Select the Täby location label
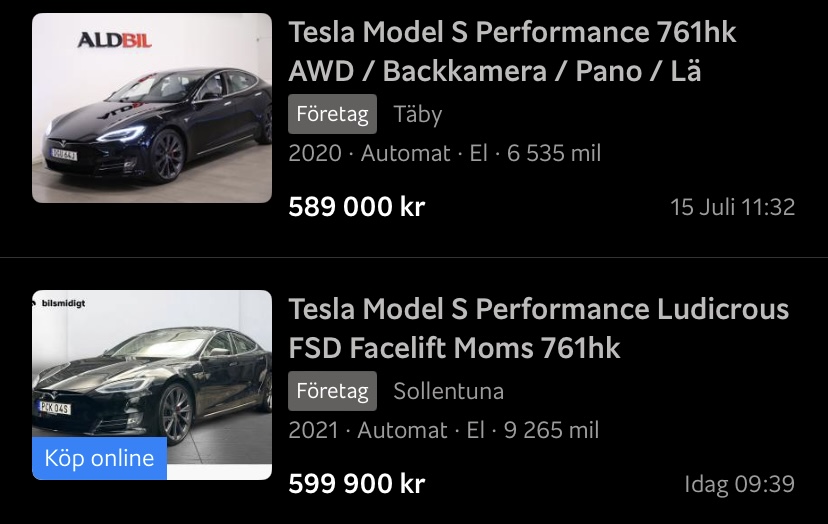Viewport: 828px width, 524px height. (x=418, y=114)
